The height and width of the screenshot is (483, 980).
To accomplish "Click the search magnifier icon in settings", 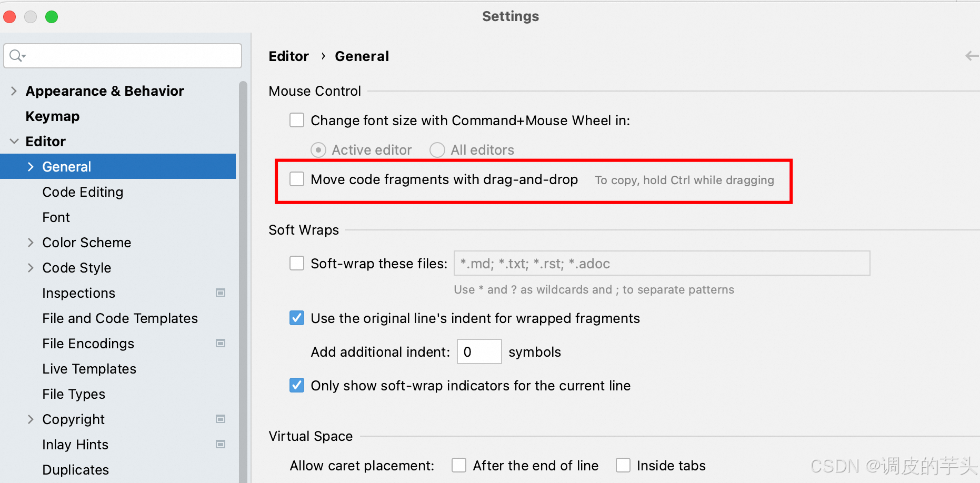I will (x=16, y=55).
